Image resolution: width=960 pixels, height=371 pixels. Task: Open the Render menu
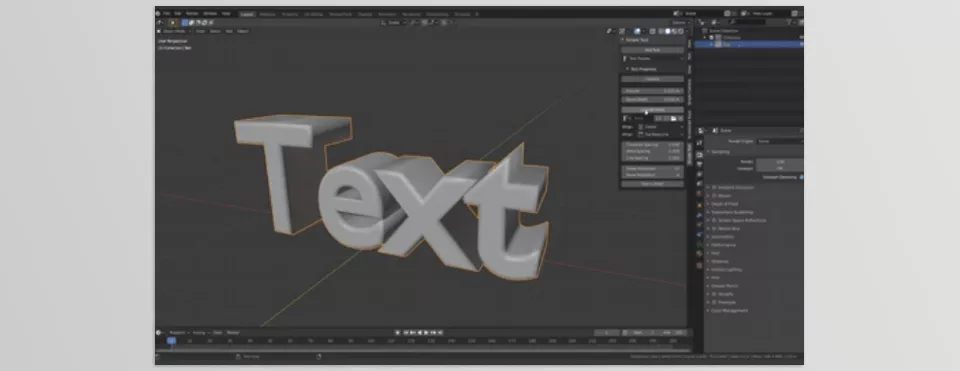click(x=192, y=13)
